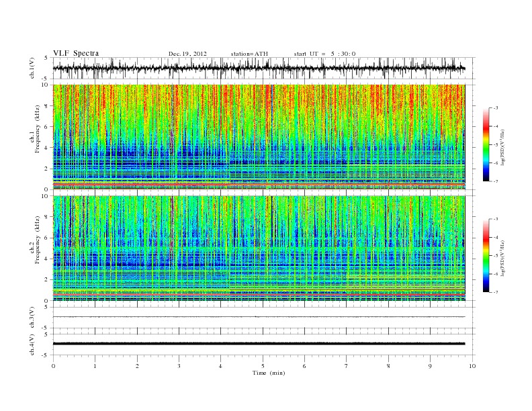This screenshot has width=532, height=411.
Task: Click the ch.1 voltage waveform panel
Action: click(x=264, y=68)
